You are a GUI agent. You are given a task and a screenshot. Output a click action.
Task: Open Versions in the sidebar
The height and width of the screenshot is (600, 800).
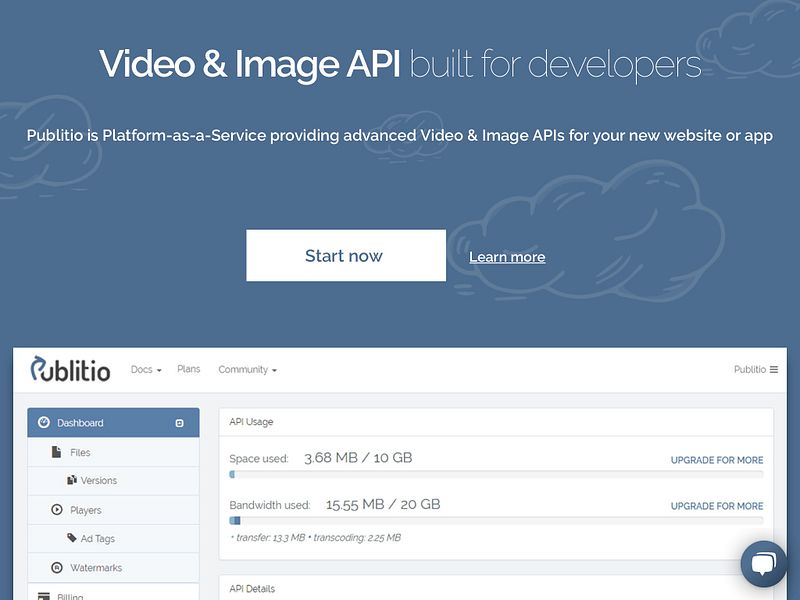pos(113,481)
